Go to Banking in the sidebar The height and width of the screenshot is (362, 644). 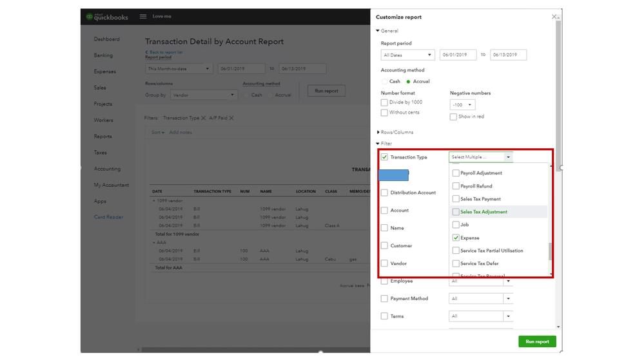(x=103, y=55)
